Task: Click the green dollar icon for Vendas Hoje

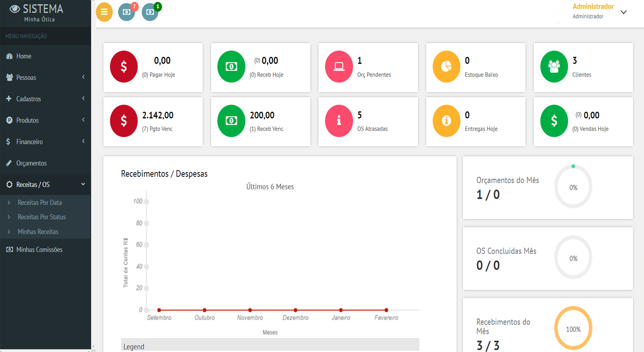Action: [554, 121]
